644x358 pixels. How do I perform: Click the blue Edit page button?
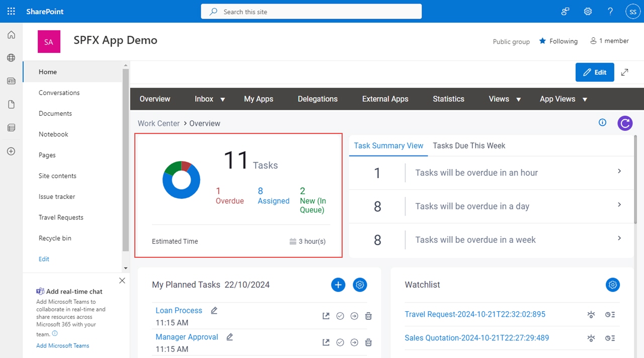pos(595,72)
